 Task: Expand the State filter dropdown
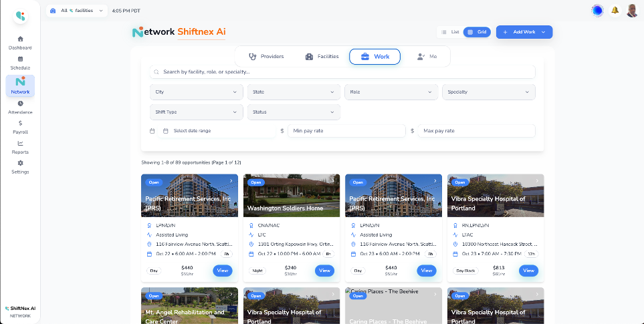click(x=294, y=92)
